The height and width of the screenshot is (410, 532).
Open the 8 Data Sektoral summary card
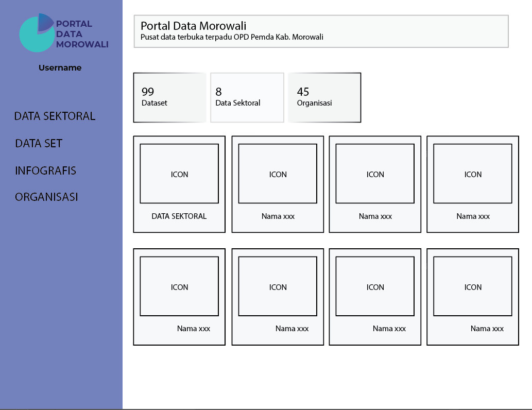[x=247, y=97]
